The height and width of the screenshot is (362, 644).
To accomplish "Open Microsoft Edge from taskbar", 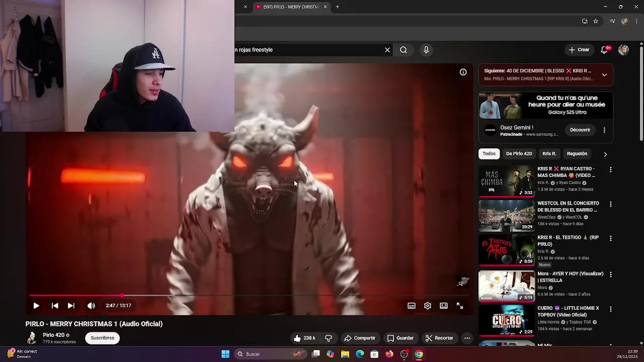I will click(360, 354).
